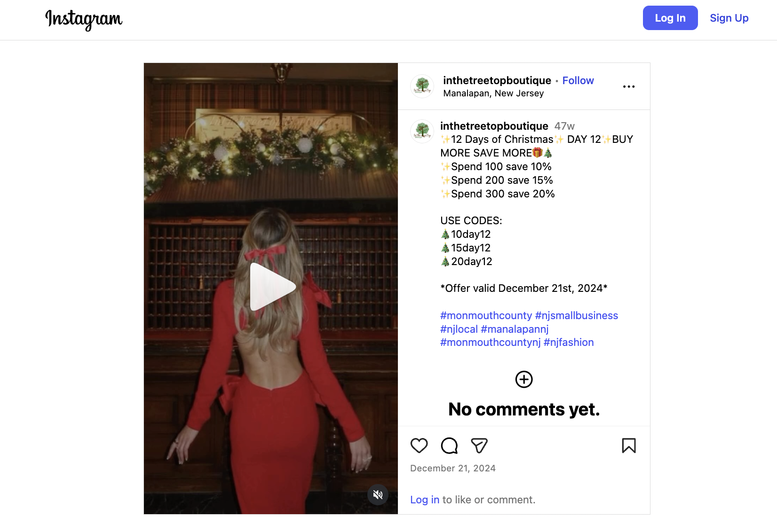Open the #monmouthcountynj hashtag
The height and width of the screenshot is (532, 777).
coord(491,342)
